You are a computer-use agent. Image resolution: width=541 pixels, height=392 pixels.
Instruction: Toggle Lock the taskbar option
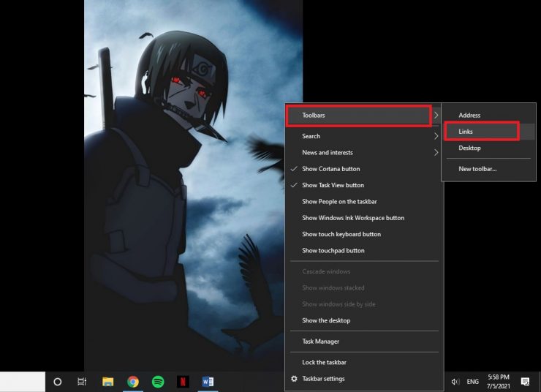coord(364,362)
